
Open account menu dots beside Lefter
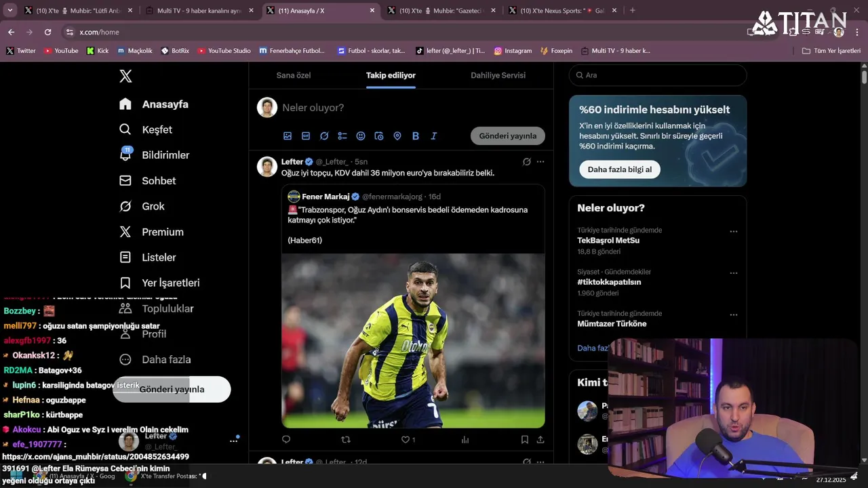(x=233, y=441)
